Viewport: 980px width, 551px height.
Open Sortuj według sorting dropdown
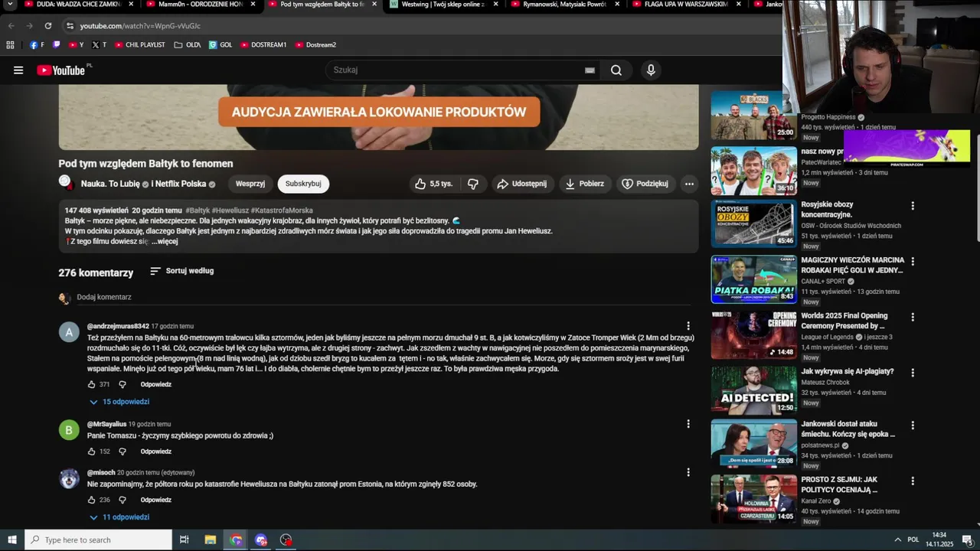(x=182, y=271)
